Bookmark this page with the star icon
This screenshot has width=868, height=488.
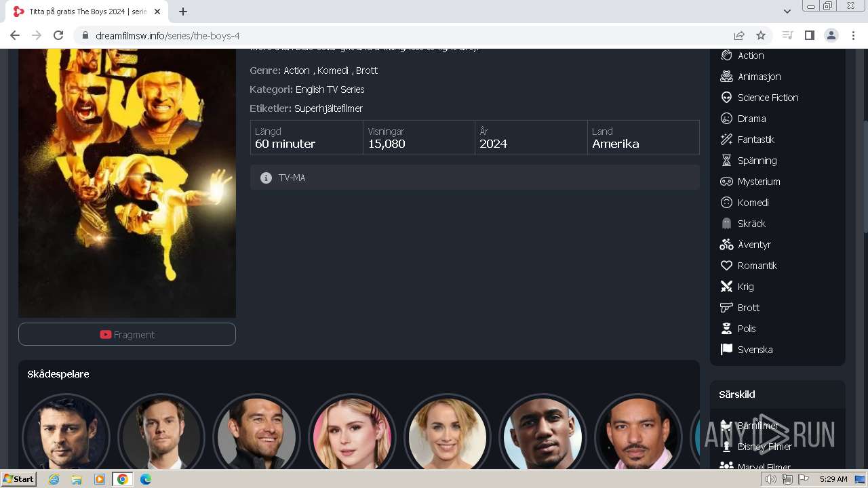click(761, 35)
